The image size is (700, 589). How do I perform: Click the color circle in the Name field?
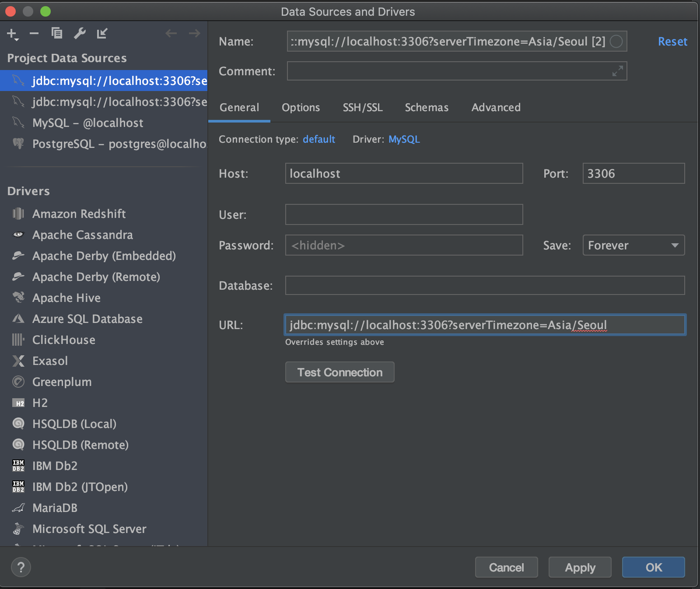tap(616, 42)
